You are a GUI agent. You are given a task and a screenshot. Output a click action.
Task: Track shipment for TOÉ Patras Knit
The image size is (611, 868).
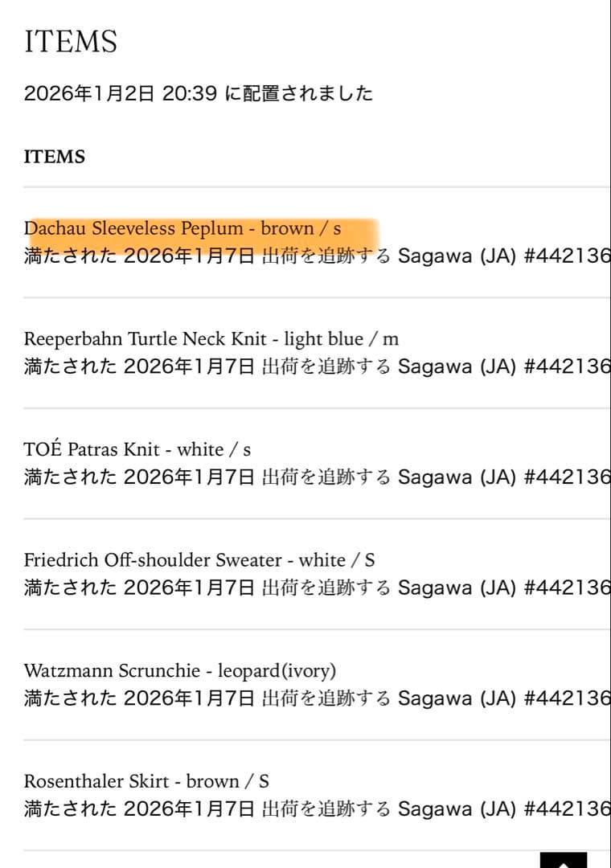[x=326, y=477]
